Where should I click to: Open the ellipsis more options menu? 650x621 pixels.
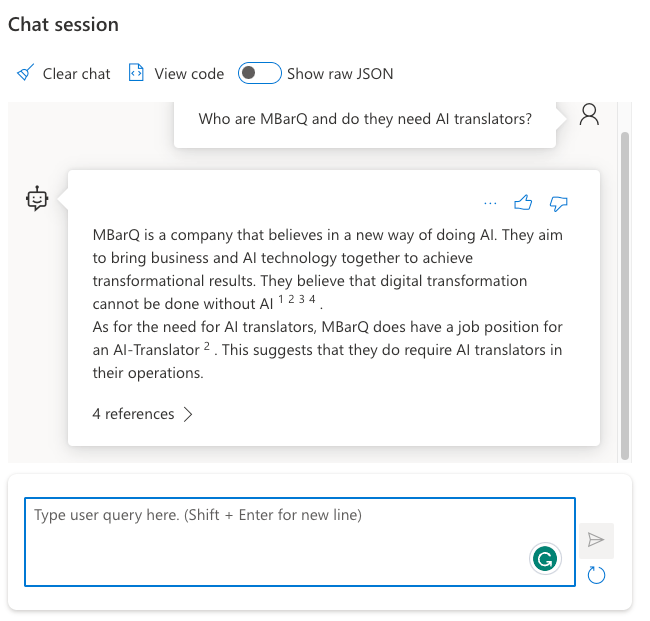point(490,203)
